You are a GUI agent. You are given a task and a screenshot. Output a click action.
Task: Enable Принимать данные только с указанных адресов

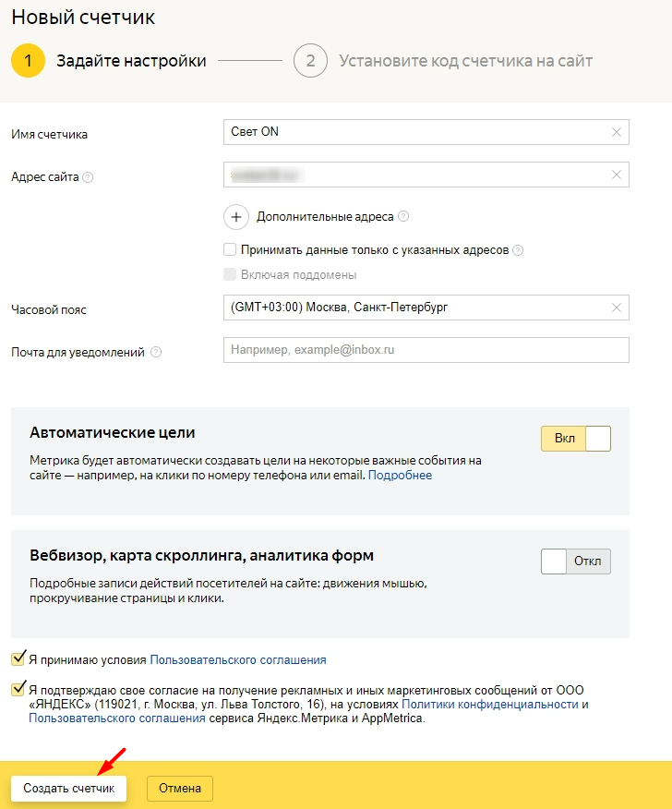click(230, 249)
